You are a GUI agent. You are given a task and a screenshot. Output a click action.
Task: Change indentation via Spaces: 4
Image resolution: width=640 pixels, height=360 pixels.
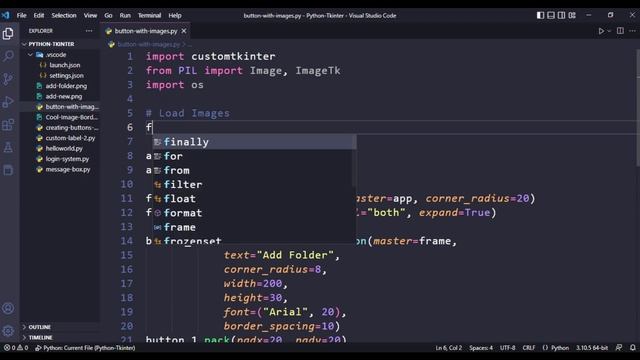click(481, 348)
